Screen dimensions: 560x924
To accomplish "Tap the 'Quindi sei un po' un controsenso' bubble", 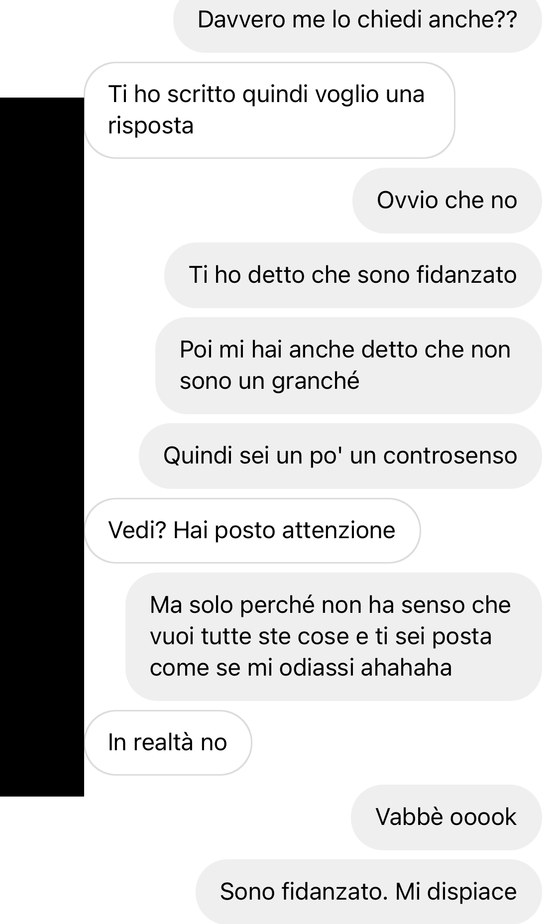I will point(340,456).
